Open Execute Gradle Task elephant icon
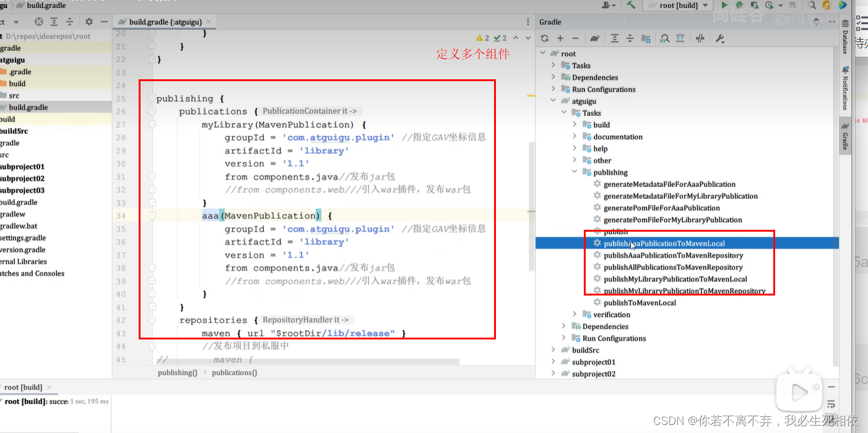868x433 pixels. point(595,38)
